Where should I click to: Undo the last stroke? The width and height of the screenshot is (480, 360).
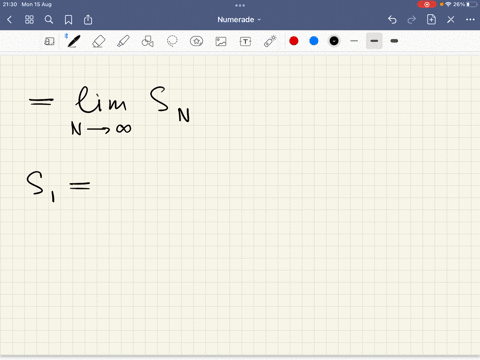[392, 20]
